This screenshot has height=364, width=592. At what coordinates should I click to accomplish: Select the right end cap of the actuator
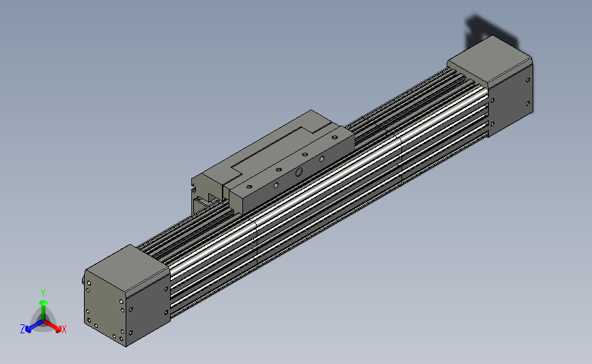(491, 86)
